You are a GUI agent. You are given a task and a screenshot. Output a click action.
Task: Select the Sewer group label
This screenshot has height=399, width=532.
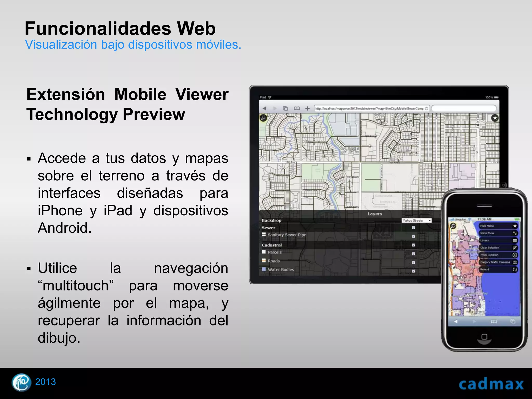pos(269,228)
